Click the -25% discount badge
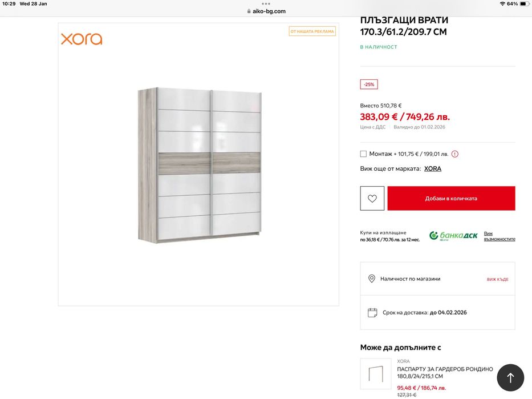Image resolution: width=532 pixels, height=399 pixels. pyautogui.click(x=369, y=84)
